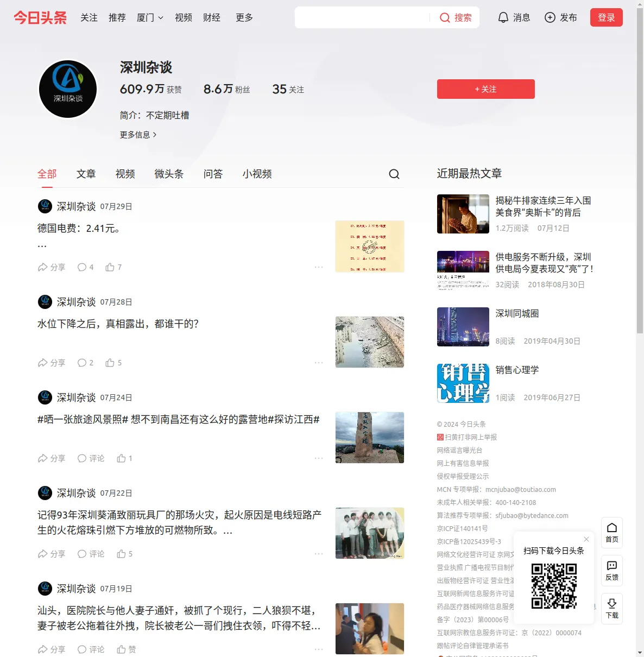
Task: Open the 消息 notifications bell
Action: [x=514, y=17]
